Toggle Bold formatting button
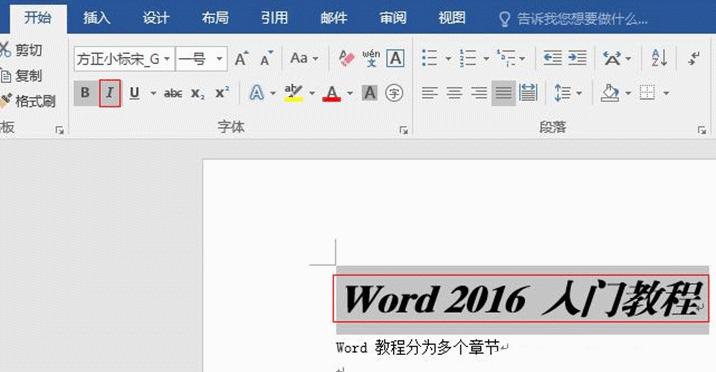The image size is (716, 372). click(x=85, y=93)
